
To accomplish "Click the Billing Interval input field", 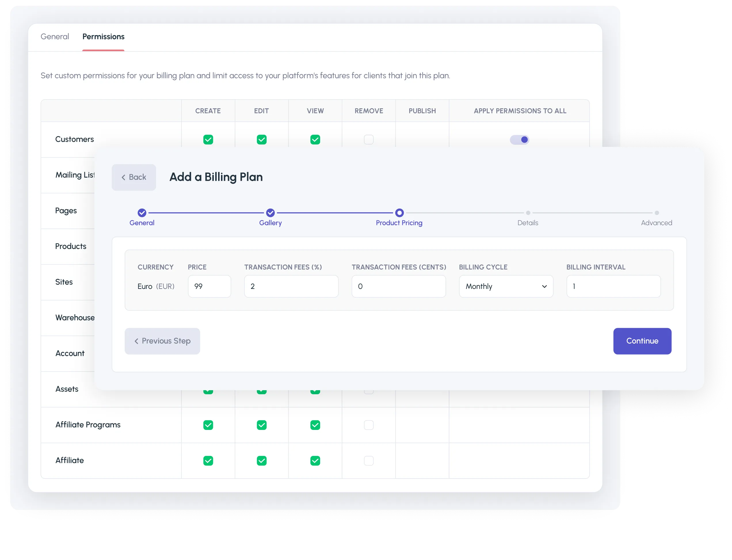I will [613, 286].
